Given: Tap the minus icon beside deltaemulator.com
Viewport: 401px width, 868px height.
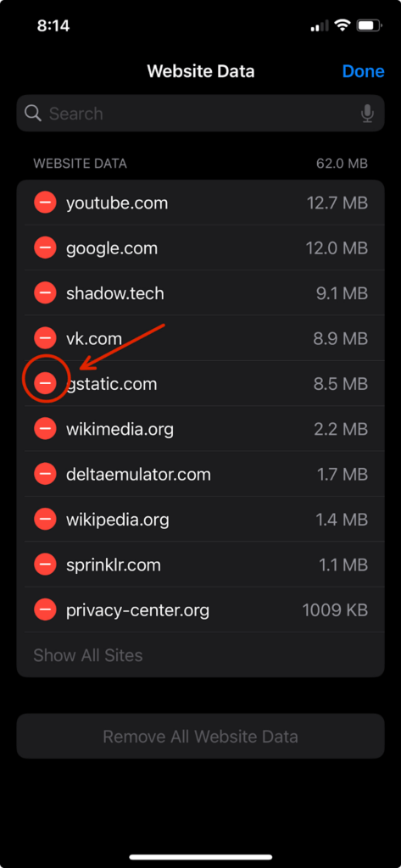Looking at the screenshot, I should click(45, 474).
